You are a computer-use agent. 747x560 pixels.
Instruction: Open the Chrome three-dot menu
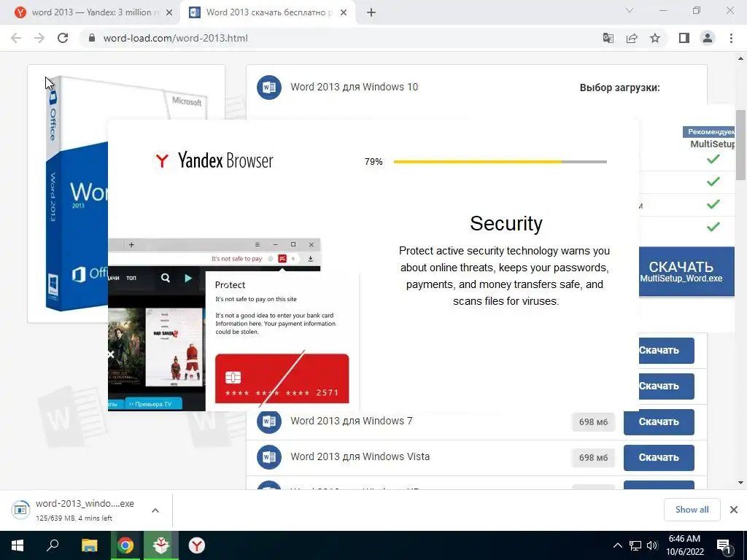point(731,38)
